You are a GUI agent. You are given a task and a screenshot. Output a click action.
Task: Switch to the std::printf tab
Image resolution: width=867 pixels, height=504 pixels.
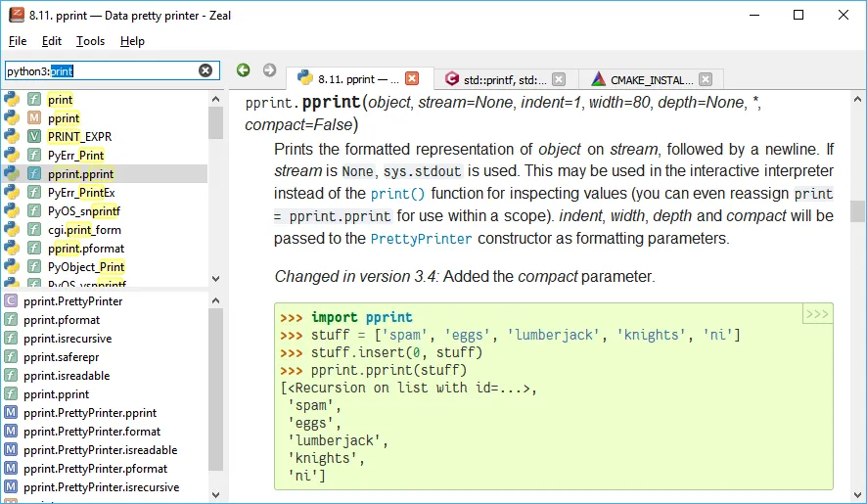pyautogui.click(x=503, y=79)
